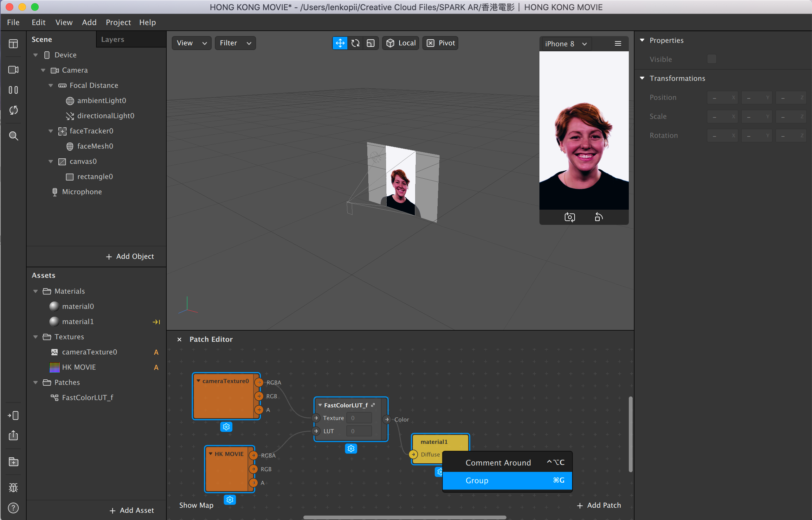Open the Project menu
The height and width of the screenshot is (520, 812).
point(118,22)
